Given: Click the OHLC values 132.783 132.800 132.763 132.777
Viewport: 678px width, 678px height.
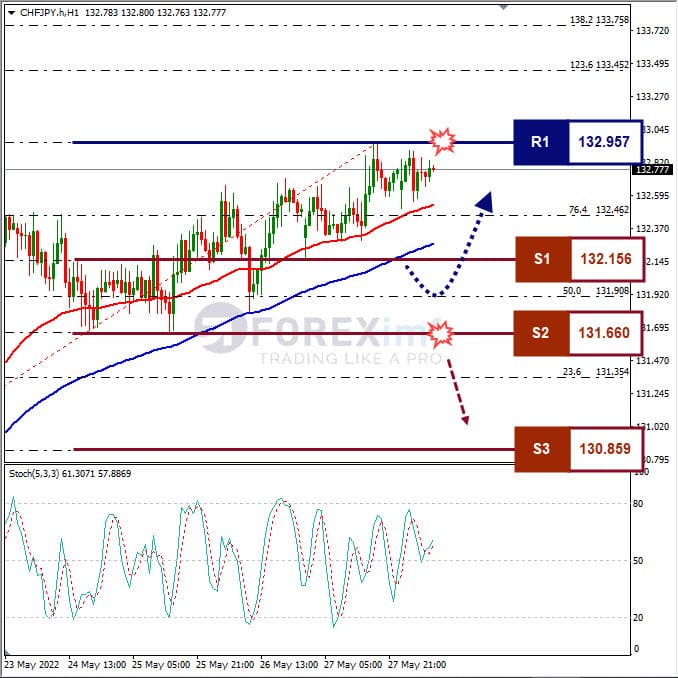Looking at the screenshot, I should coord(156,13).
